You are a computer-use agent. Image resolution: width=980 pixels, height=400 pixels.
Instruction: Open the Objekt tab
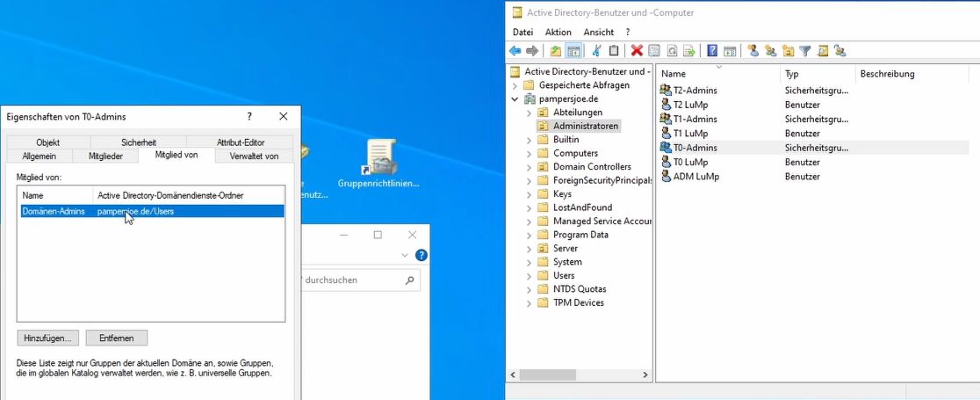(x=48, y=142)
